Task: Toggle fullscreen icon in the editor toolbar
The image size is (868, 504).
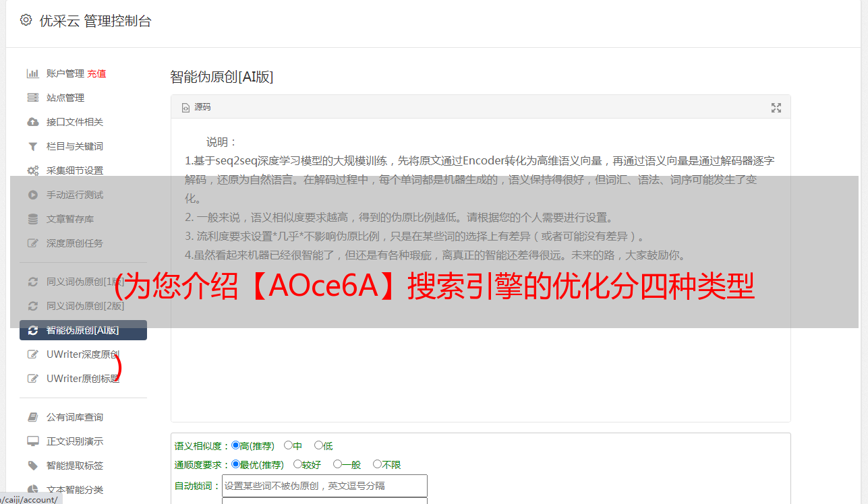Action: click(776, 108)
